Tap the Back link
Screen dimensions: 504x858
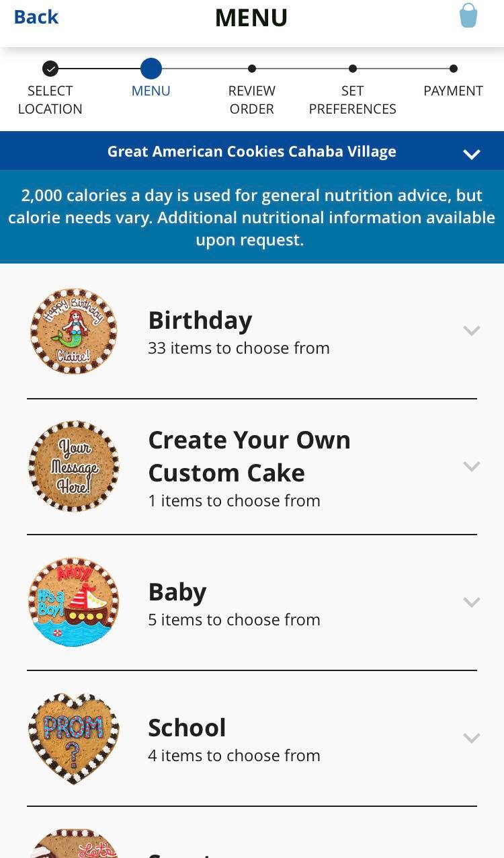coord(36,17)
